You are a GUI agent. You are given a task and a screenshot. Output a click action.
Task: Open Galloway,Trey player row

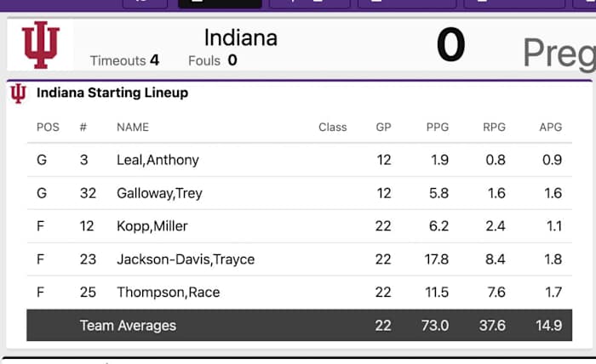coord(159,193)
